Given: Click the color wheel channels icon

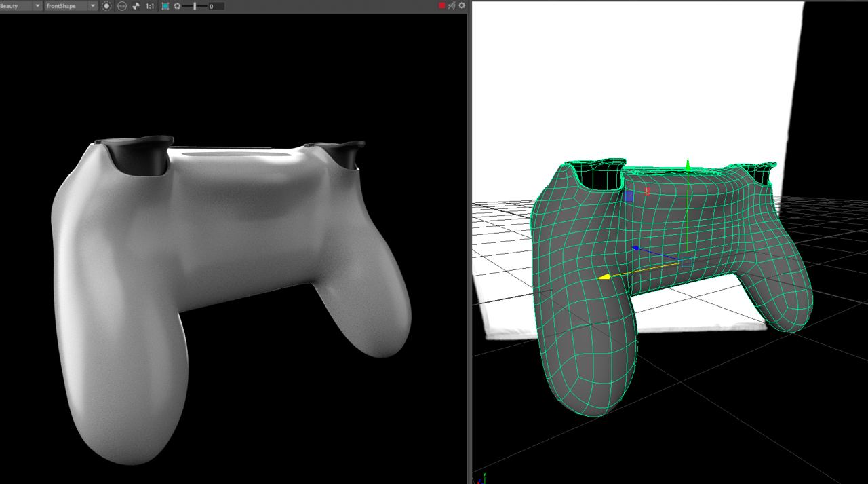Looking at the screenshot, I should (136, 6).
